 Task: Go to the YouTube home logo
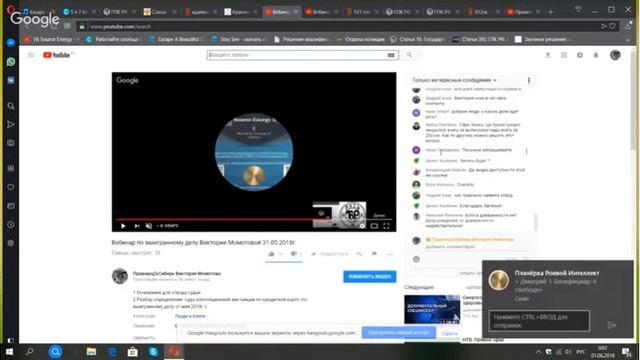(x=57, y=55)
